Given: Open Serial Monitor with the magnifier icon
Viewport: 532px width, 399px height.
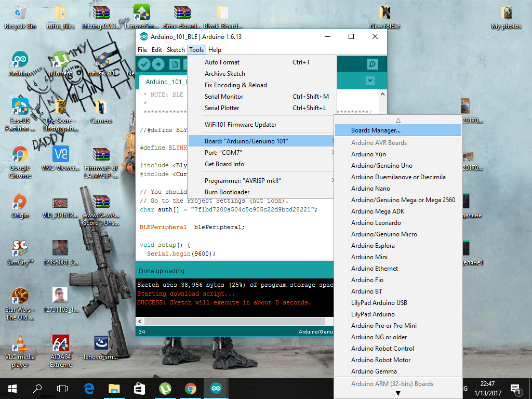Looking at the screenshot, I should click(x=372, y=64).
